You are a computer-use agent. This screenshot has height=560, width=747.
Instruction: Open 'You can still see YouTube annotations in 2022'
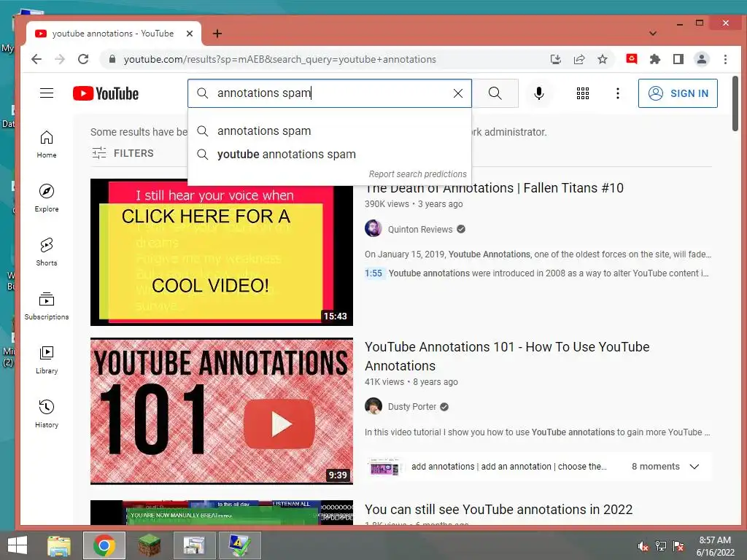click(x=498, y=510)
